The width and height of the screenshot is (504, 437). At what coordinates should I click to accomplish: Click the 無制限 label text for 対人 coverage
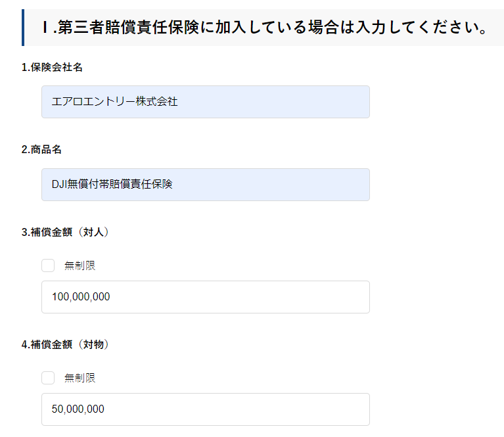coord(80,265)
